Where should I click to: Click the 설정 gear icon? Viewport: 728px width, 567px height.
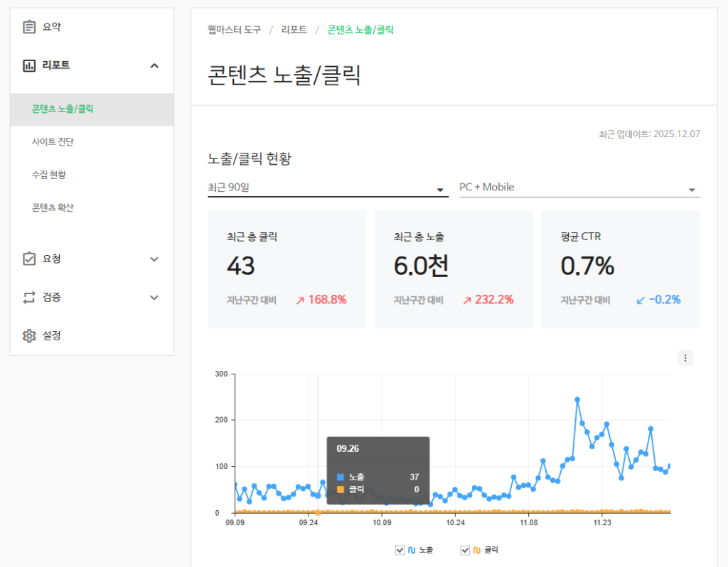pyautogui.click(x=29, y=335)
